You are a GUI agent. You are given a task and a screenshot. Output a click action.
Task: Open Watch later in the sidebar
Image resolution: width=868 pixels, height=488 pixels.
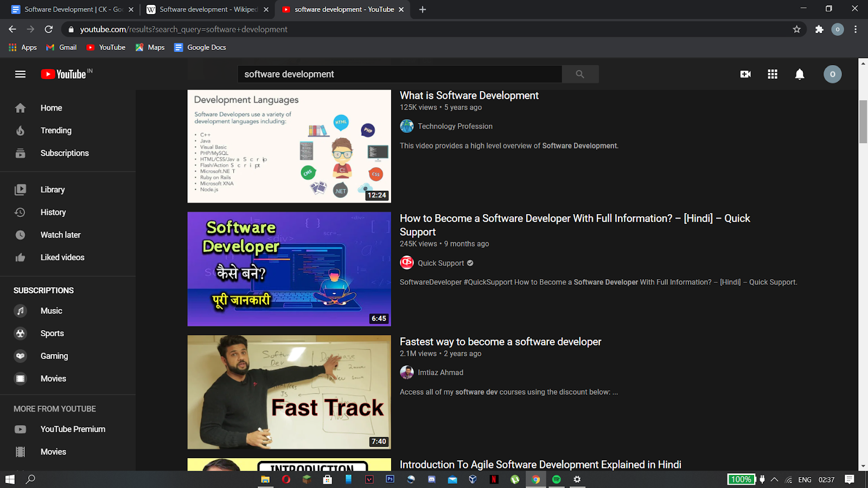coord(68,235)
